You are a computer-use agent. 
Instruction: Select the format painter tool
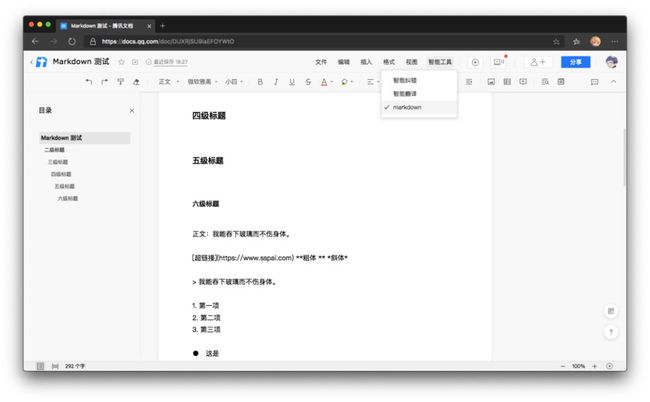(121, 82)
